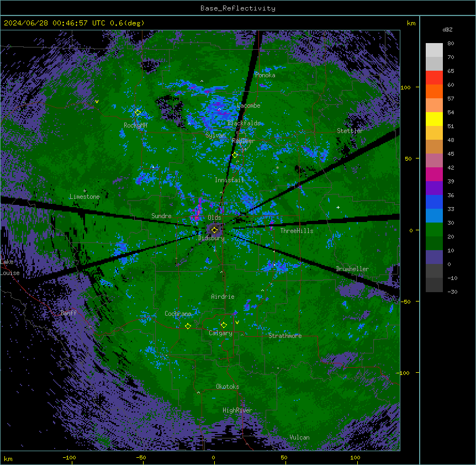Click the yellow diamond marker above RockyMH
Screen dimensions: 476x465
click(137, 113)
